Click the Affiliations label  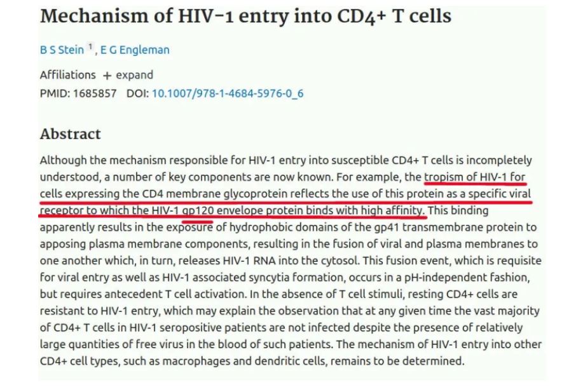pyautogui.click(x=67, y=74)
